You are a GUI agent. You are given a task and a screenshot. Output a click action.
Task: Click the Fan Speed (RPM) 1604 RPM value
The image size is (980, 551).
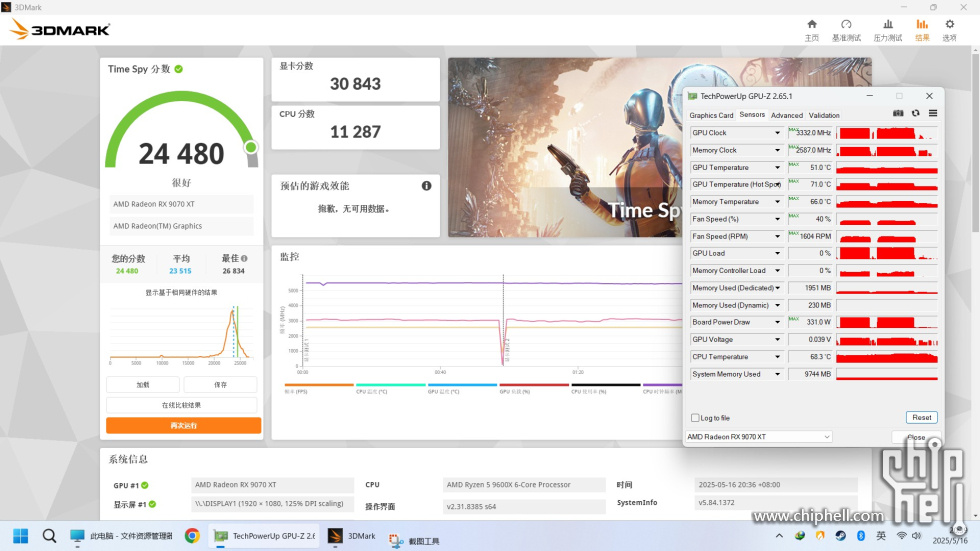[x=810, y=237]
